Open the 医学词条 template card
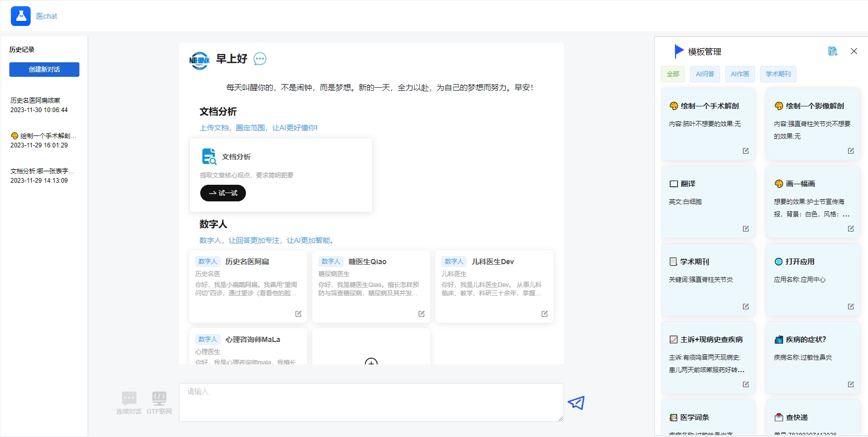 point(708,418)
